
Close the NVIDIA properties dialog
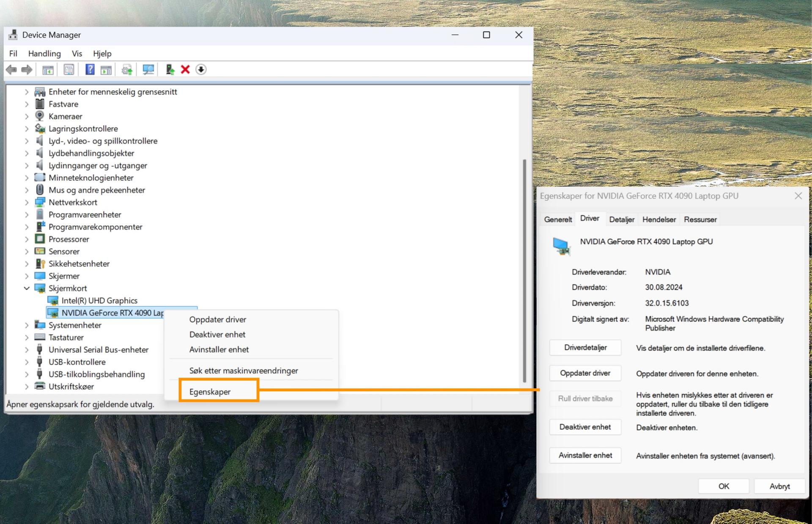pyautogui.click(x=798, y=196)
